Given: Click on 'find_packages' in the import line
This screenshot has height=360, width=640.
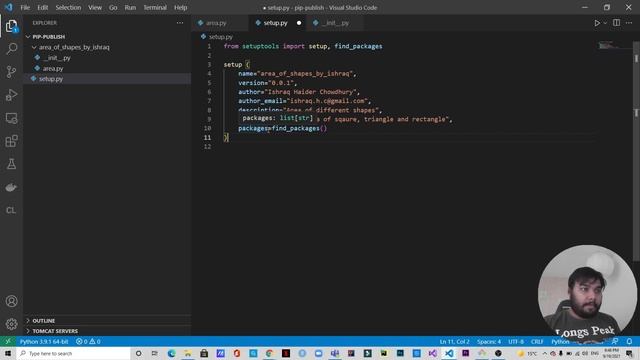Looking at the screenshot, I should tap(358, 46).
